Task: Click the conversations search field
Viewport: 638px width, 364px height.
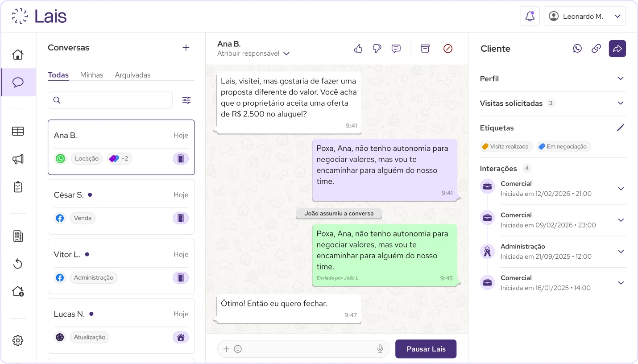Action: coord(110,100)
